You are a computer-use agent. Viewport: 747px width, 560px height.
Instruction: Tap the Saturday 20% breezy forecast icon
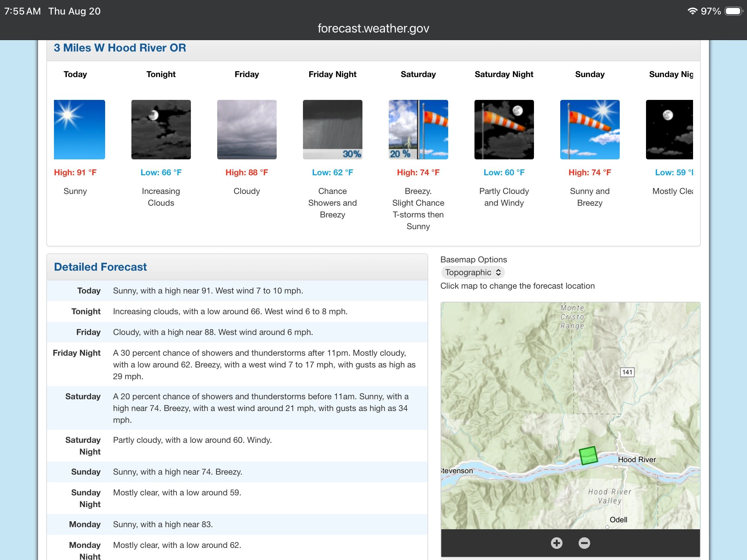tap(418, 130)
